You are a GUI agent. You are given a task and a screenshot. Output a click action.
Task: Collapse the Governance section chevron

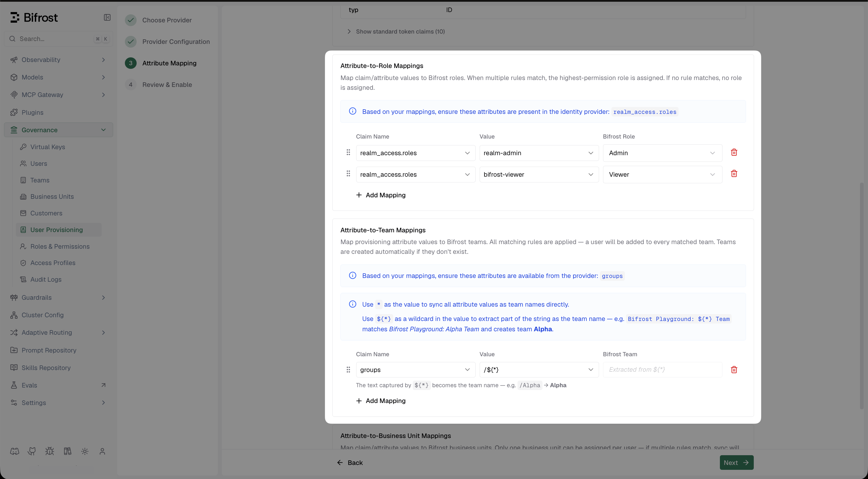click(x=103, y=130)
